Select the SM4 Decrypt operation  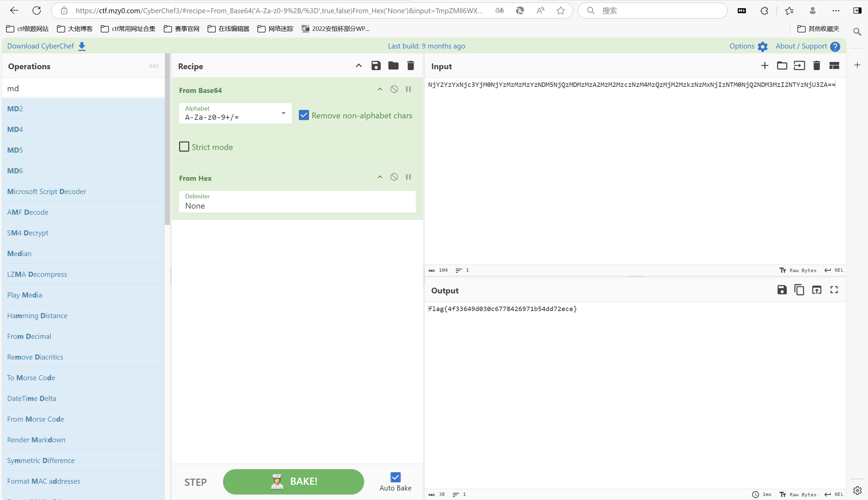83,233
